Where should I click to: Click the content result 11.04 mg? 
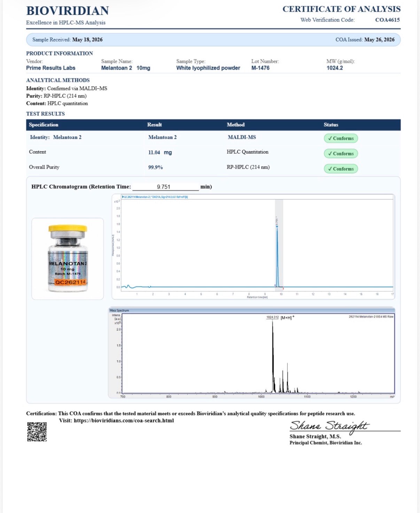160,152
